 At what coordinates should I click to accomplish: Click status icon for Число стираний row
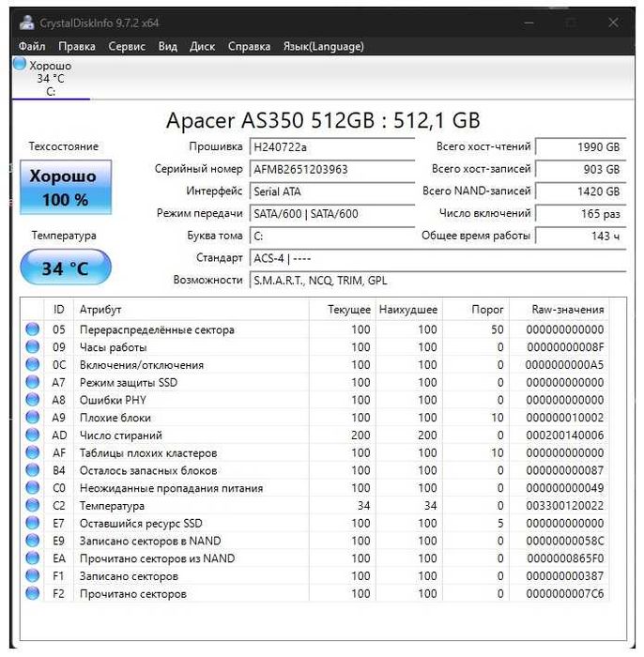(32, 435)
